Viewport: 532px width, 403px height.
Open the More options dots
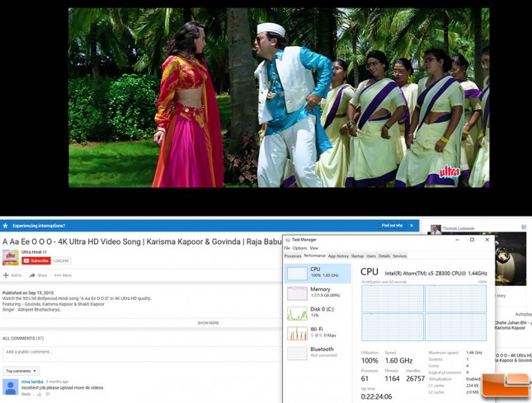click(58, 275)
